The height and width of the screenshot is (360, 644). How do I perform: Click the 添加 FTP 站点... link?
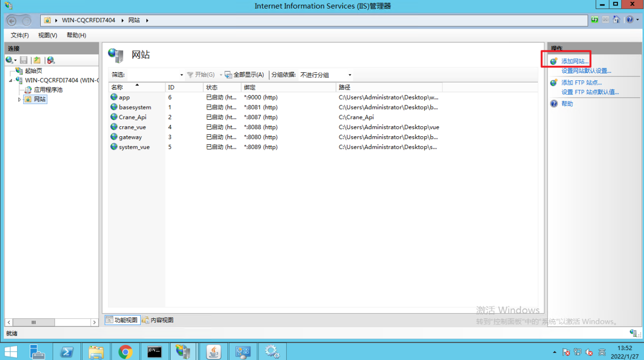(x=582, y=82)
